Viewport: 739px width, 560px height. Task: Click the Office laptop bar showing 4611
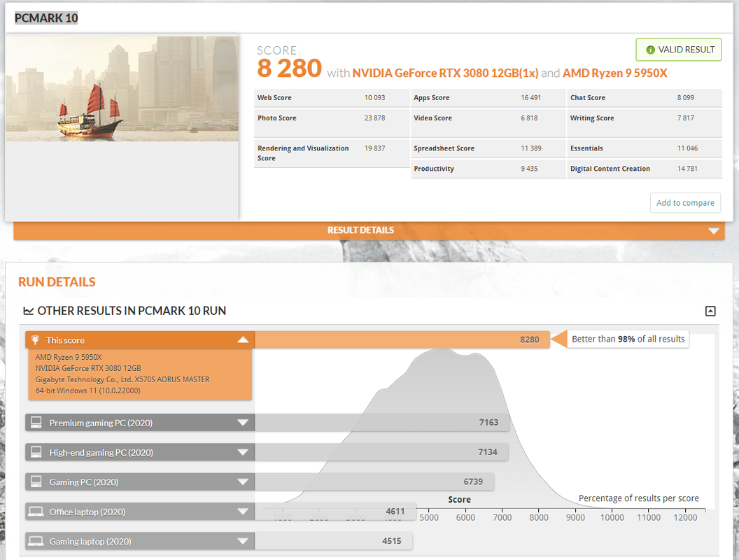coord(336,512)
